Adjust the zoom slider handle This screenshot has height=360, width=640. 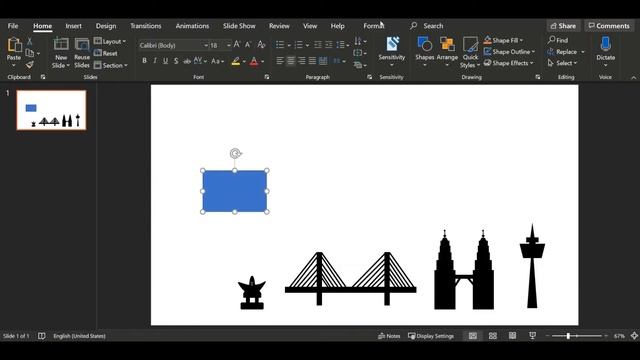568,336
